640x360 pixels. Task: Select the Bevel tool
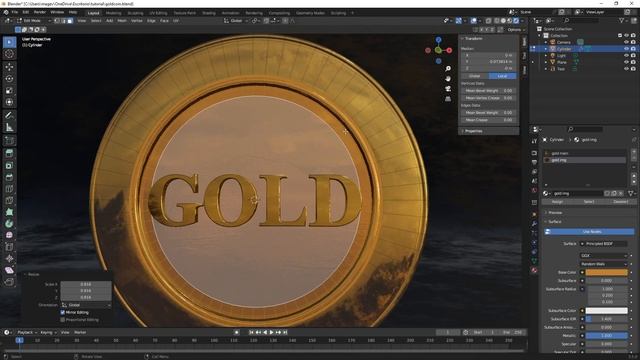pos(9,177)
